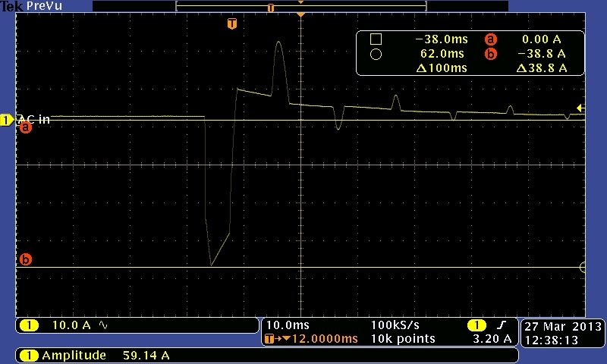
Task: Click the waveform record view bar at top
Action: (x=300, y=6)
